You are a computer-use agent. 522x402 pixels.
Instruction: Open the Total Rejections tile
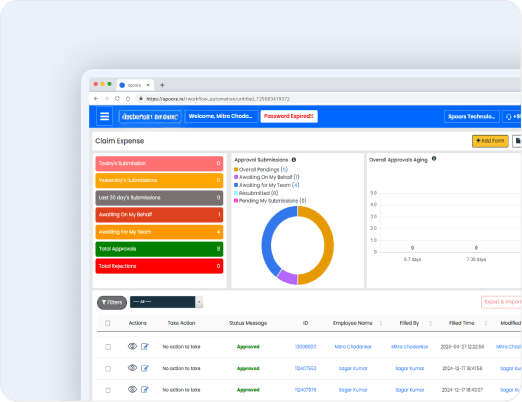click(x=159, y=266)
